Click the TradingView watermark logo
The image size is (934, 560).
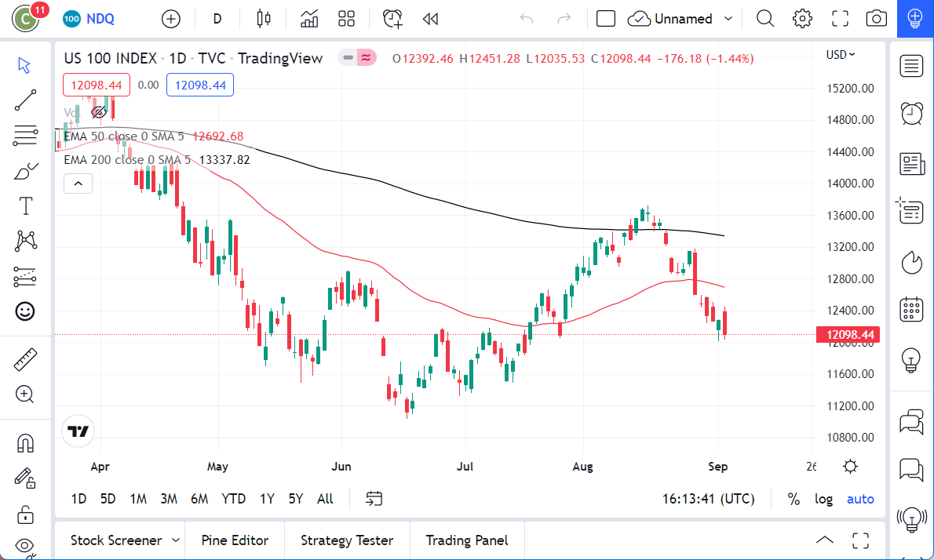coord(78,431)
